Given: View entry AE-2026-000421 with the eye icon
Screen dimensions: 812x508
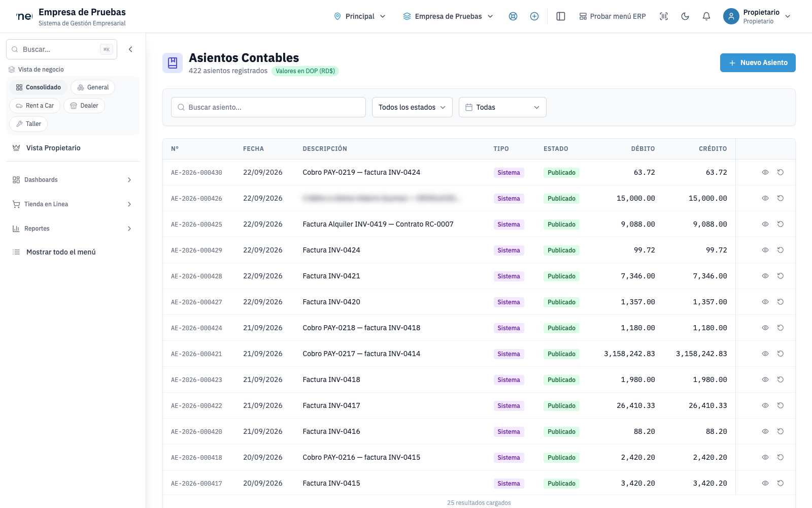Looking at the screenshot, I should point(765,354).
